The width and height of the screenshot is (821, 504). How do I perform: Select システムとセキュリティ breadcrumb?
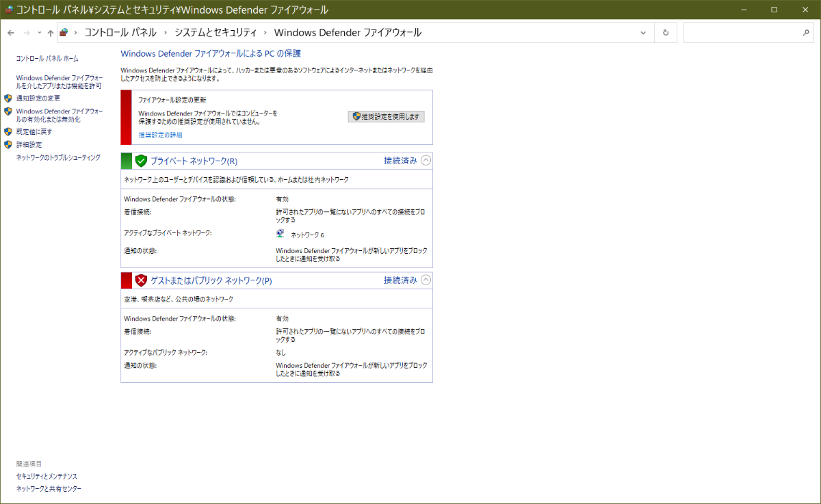[216, 32]
